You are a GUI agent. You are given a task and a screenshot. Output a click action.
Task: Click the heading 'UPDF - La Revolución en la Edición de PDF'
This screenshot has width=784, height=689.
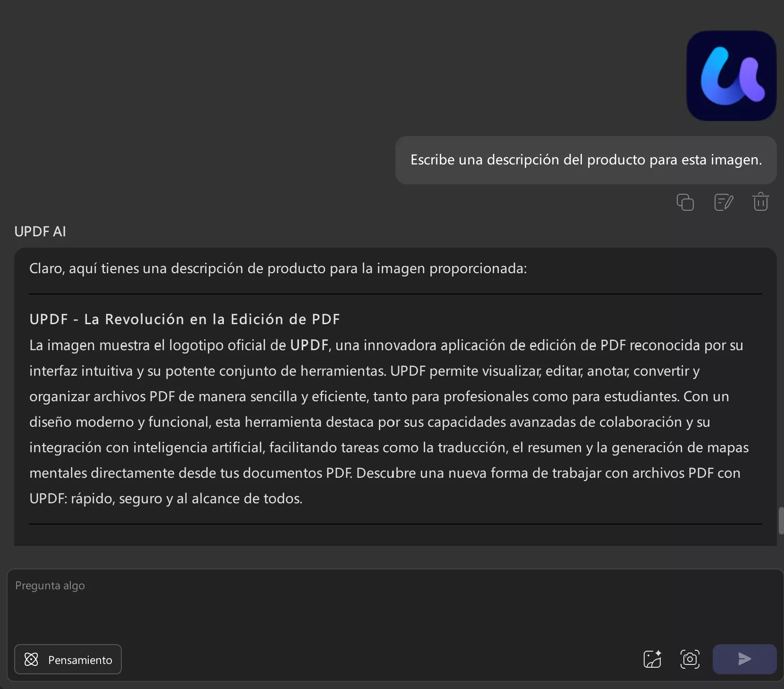click(185, 319)
